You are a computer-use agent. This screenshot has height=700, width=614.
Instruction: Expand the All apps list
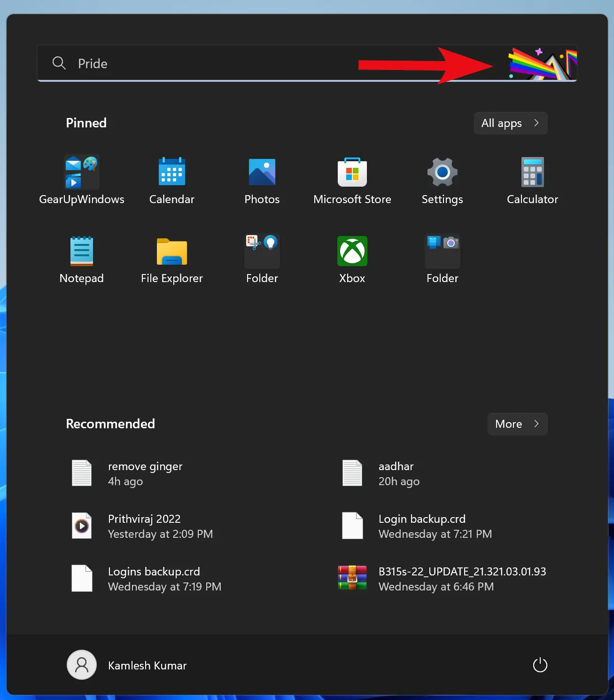[511, 123]
